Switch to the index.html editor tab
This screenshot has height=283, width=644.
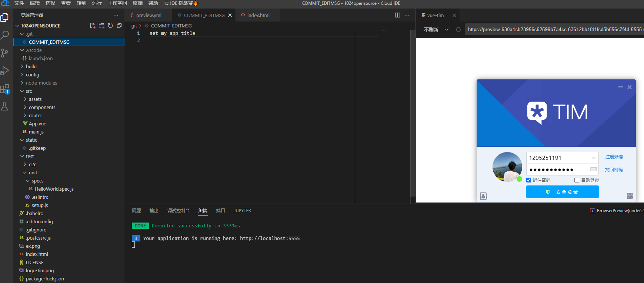click(x=257, y=15)
